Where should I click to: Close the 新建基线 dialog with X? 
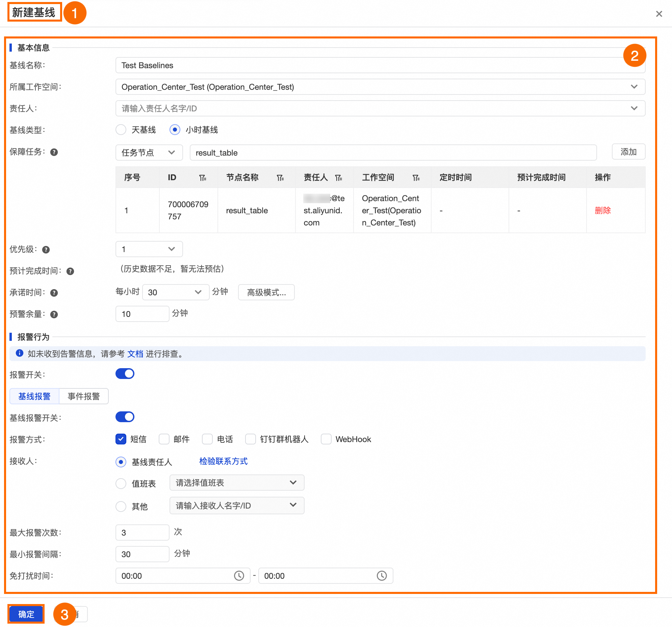click(x=658, y=14)
